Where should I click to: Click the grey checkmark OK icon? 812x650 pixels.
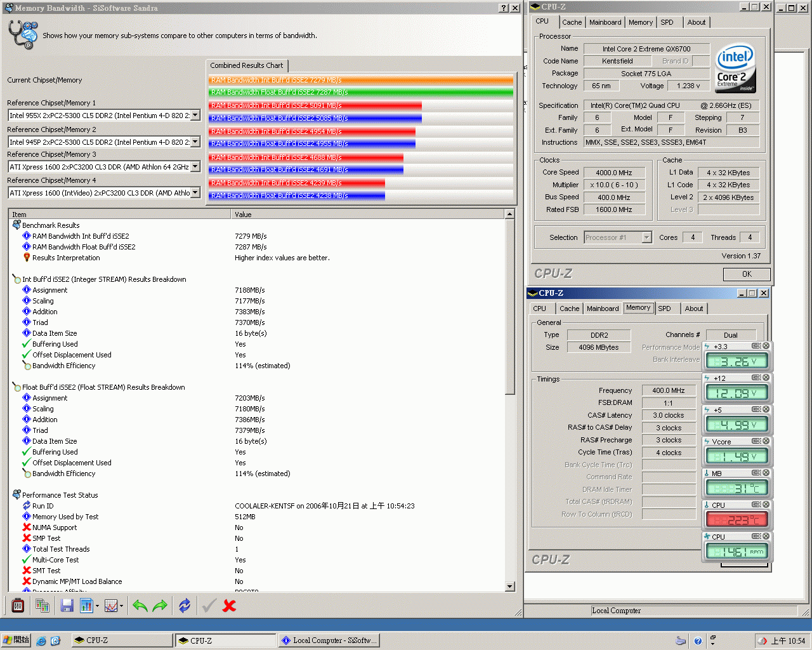click(209, 606)
